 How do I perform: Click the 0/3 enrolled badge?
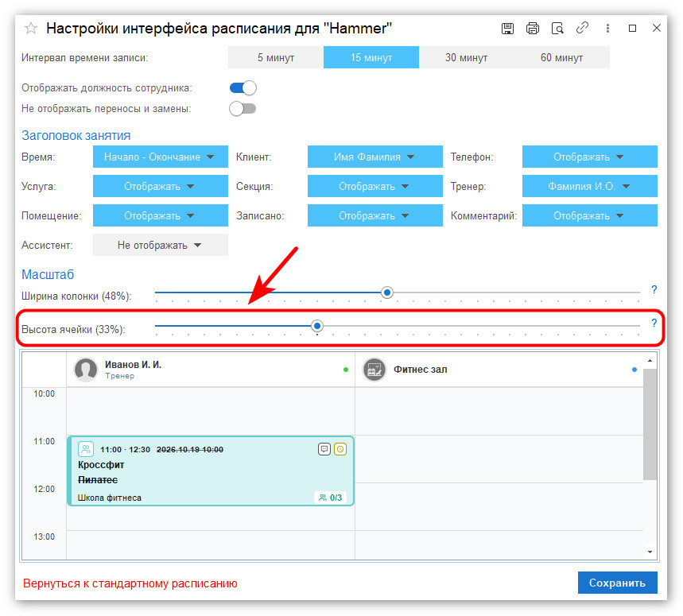[331, 498]
